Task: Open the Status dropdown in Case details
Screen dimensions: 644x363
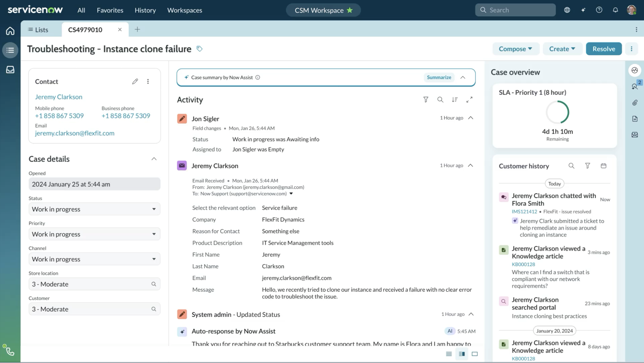Action: (x=94, y=209)
